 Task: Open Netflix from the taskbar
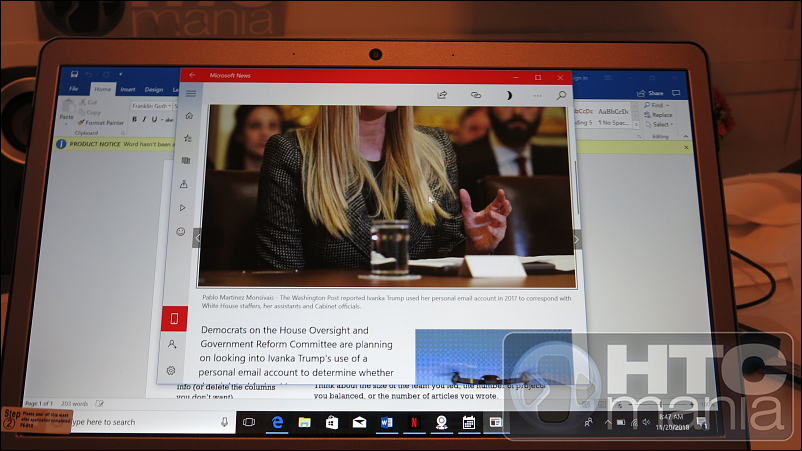[414, 422]
